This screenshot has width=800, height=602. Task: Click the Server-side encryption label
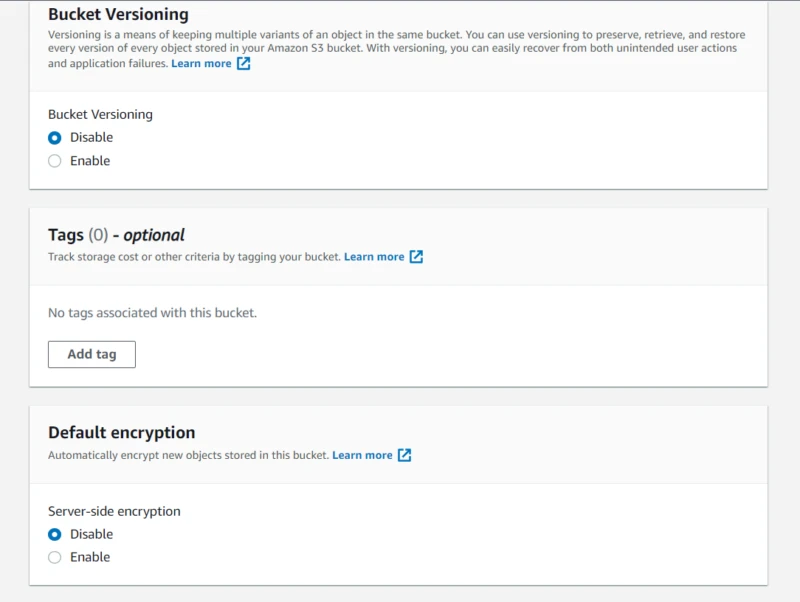point(113,511)
